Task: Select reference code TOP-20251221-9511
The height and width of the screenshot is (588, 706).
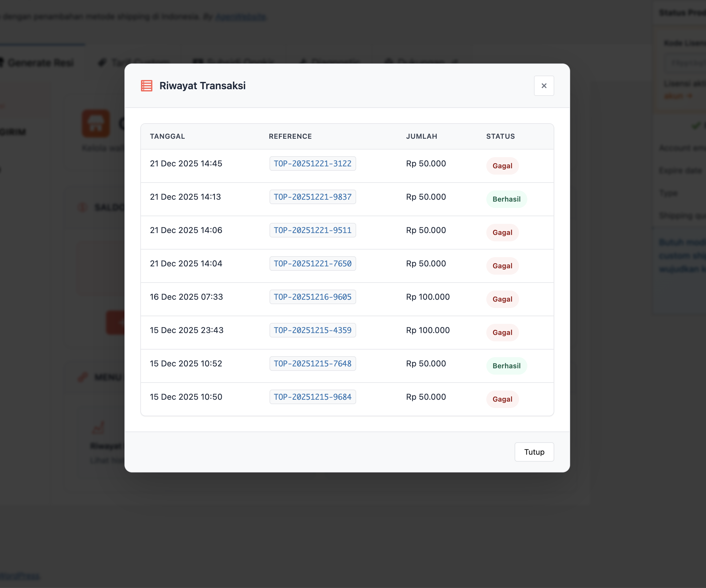Action: 312,230
